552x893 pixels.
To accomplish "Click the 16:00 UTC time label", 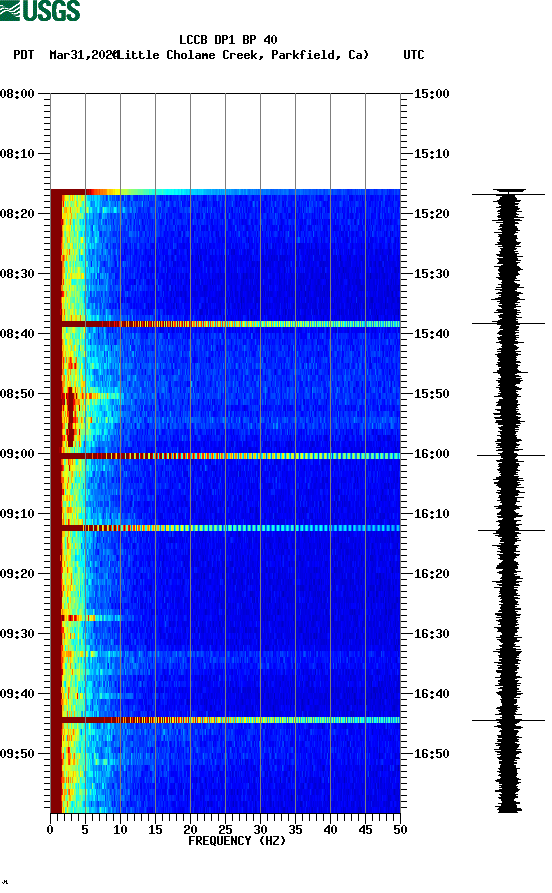I will [x=432, y=454].
